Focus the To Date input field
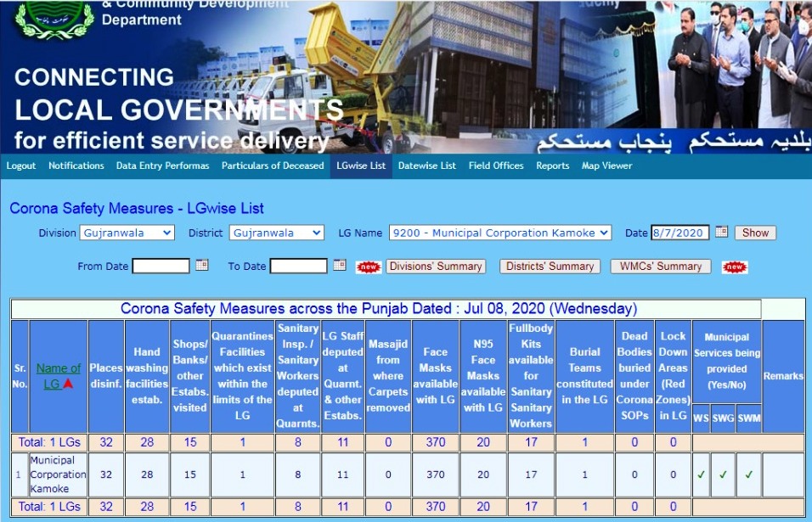 (x=299, y=266)
